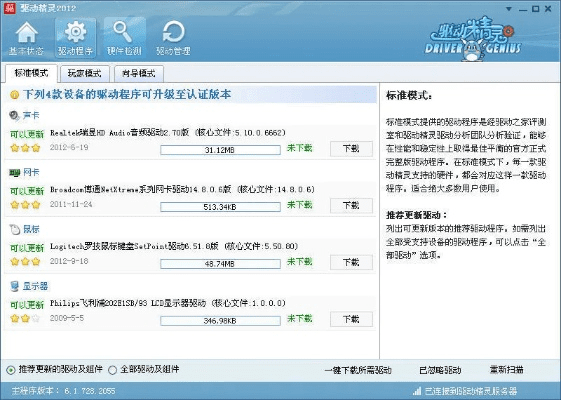Image resolution: width=561 pixels, height=400 pixels.
Task: Select 推荐更新的驱动及组件 radio button
Action: (12, 370)
